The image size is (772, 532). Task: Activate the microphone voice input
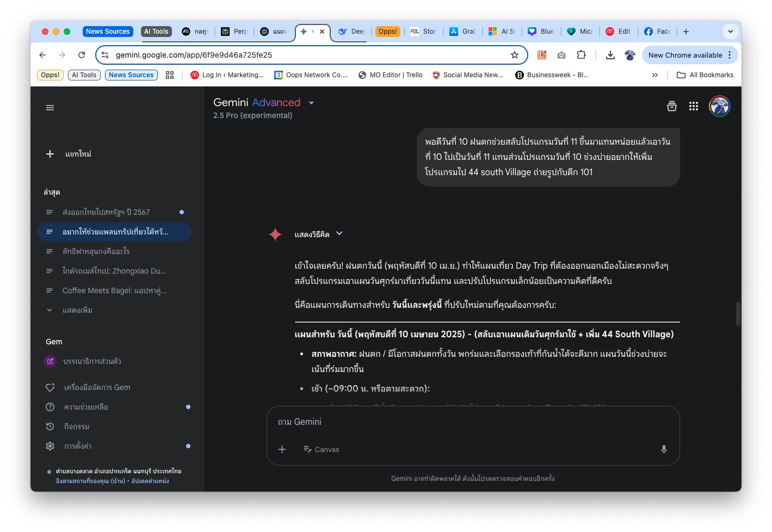664,449
